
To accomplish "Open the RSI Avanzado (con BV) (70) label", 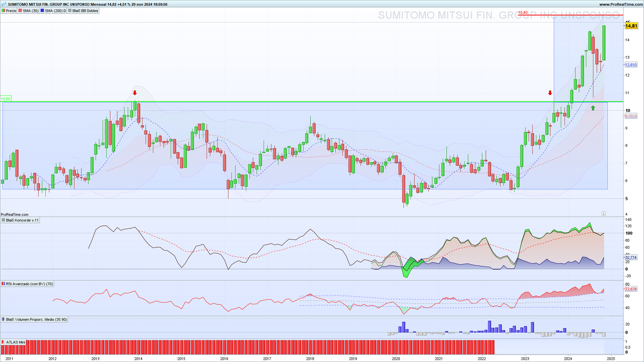I will click(26, 284).
